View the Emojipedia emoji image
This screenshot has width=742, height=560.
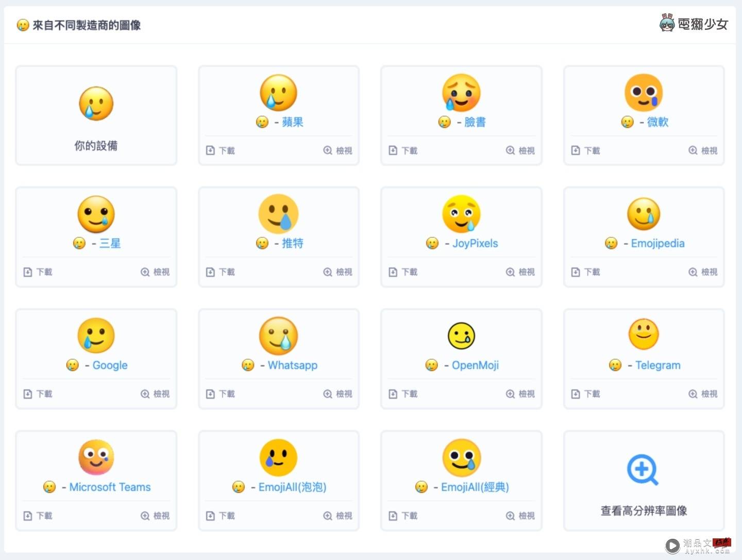click(703, 272)
